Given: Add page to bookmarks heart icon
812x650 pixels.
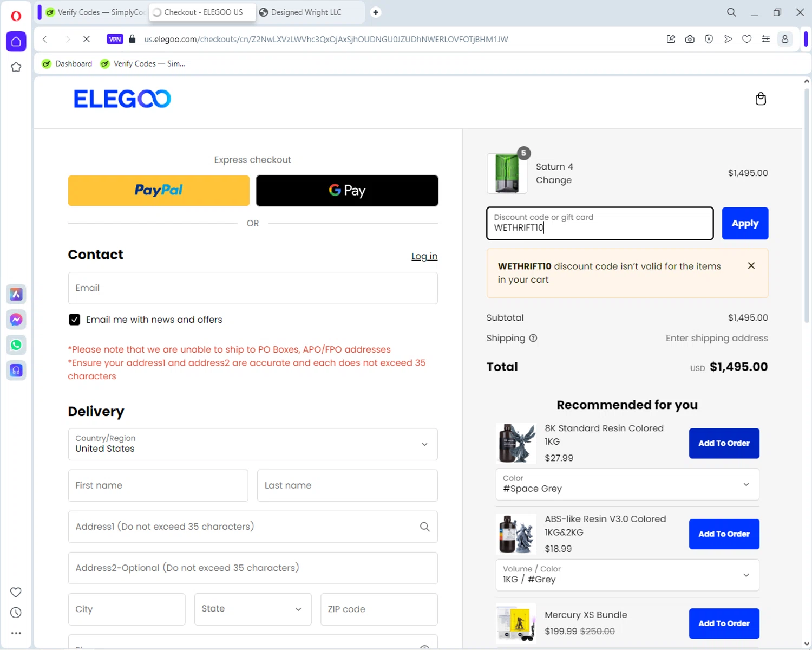Looking at the screenshot, I should point(746,39).
